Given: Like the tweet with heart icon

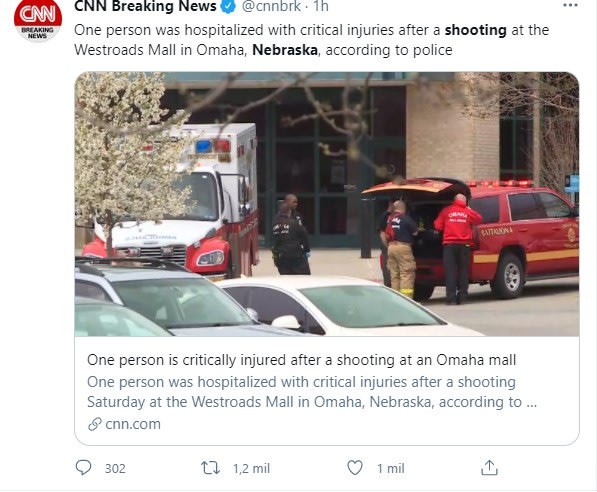Looking at the screenshot, I should (355, 468).
